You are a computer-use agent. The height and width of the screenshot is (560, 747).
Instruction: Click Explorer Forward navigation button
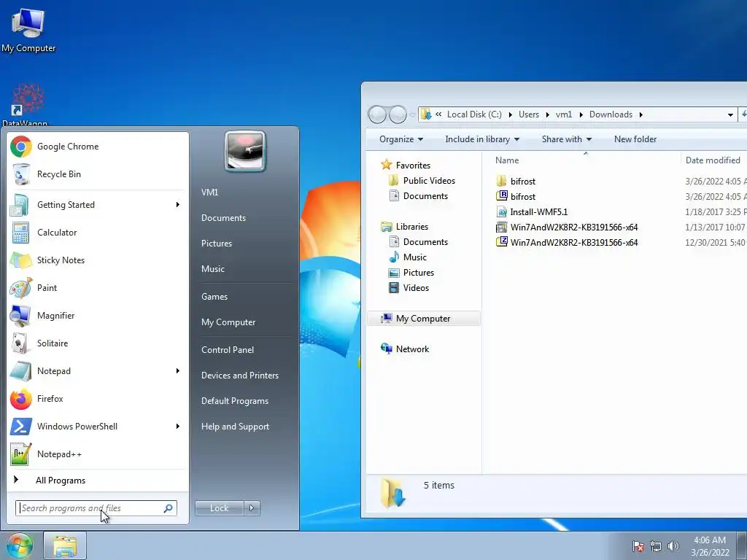click(398, 114)
